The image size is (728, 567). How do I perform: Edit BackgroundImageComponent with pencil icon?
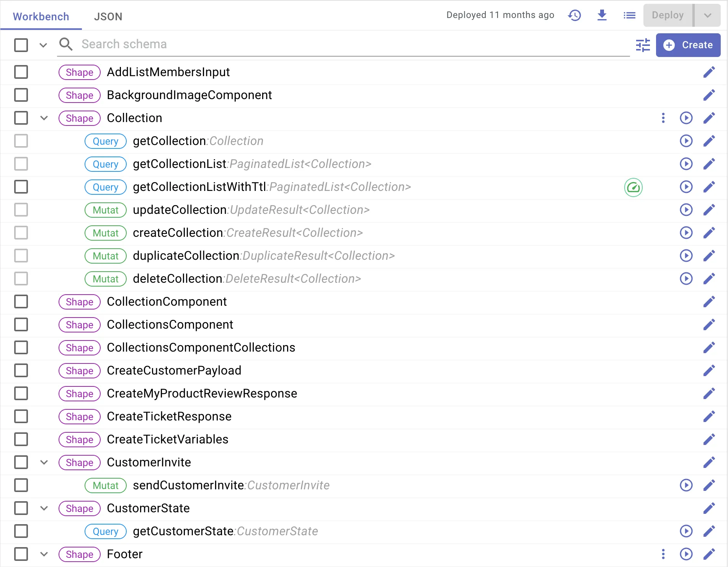709,95
